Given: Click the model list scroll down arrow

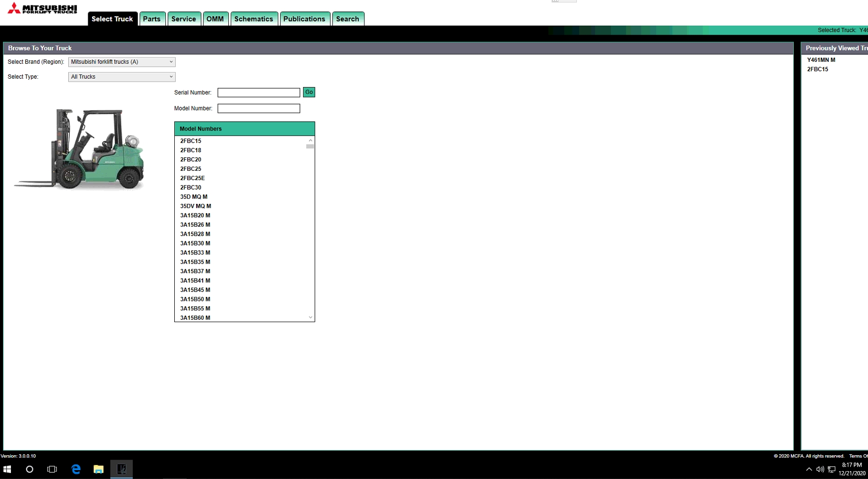Looking at the screenshot, I should [310, 318].
